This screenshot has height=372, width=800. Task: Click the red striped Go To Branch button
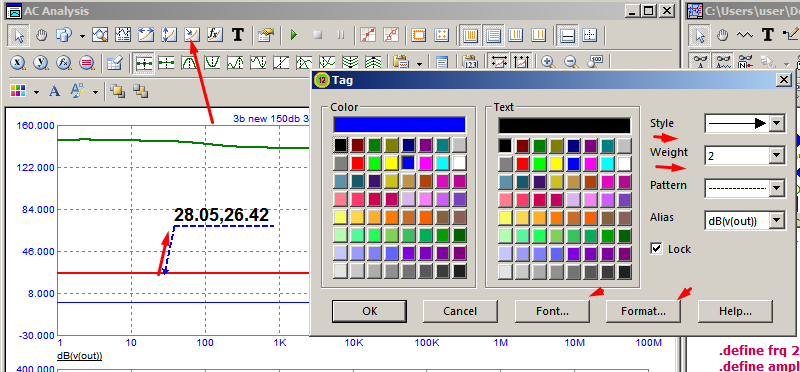(x=87, y=63)
